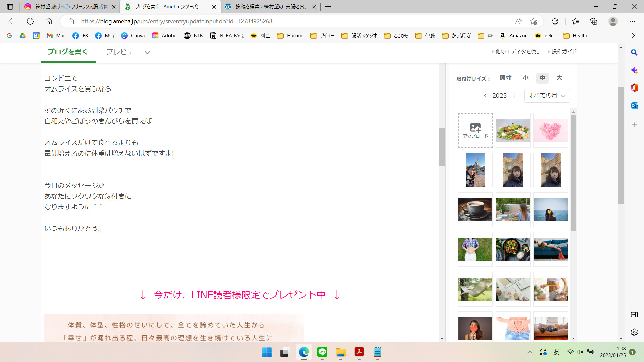
Task: Click the image list scrollbar thumb
Action: pos(573,173)
